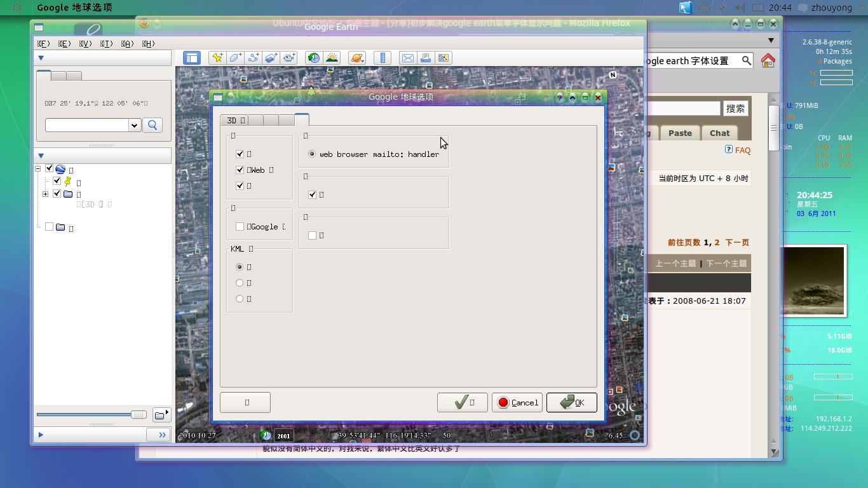Show historical imagery with the clock icon
The height and width of the screenshot is (488, 868).
313,58
